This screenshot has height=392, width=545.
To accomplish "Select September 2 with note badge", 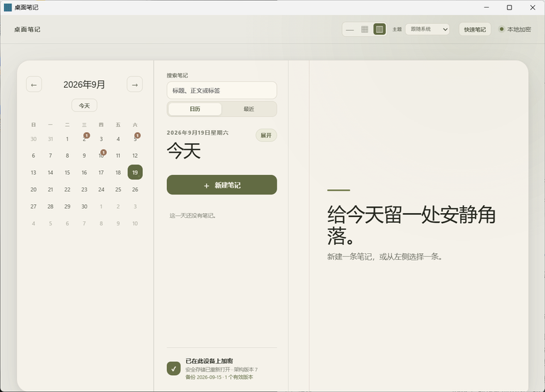I will (x=84, y=139).
